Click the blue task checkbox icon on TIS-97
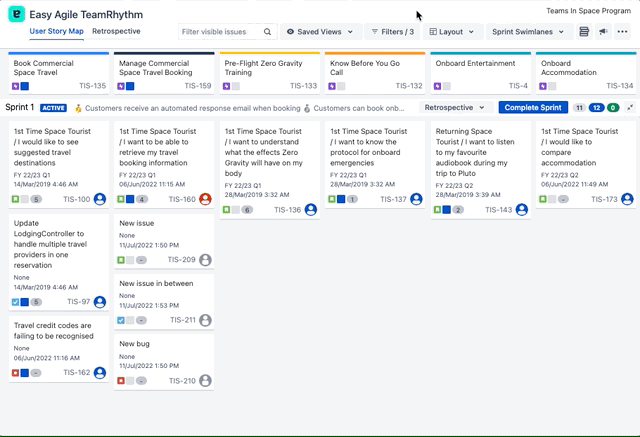This screenshot has height=437, width=640. [x=16, y=302]
